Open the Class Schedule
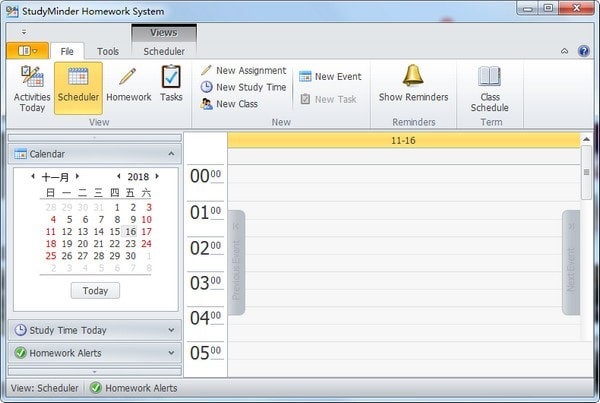This screenshot has width=600, height=403. click(489, 89)
